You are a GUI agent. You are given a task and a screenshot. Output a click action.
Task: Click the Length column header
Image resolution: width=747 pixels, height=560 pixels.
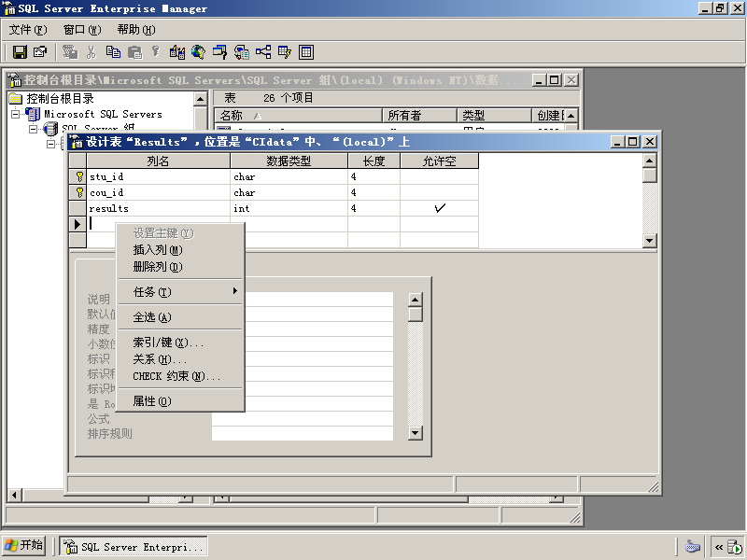click(x=374, y=161)
